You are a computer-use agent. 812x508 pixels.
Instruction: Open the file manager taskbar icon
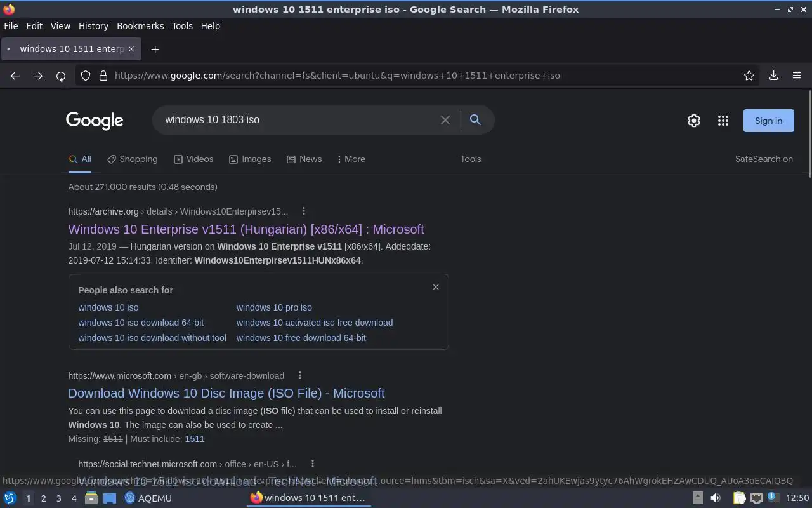click(x=91, y=498)
